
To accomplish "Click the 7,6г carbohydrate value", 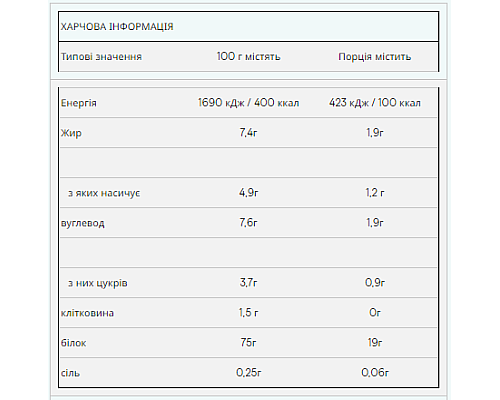I will tap(248, 223).
